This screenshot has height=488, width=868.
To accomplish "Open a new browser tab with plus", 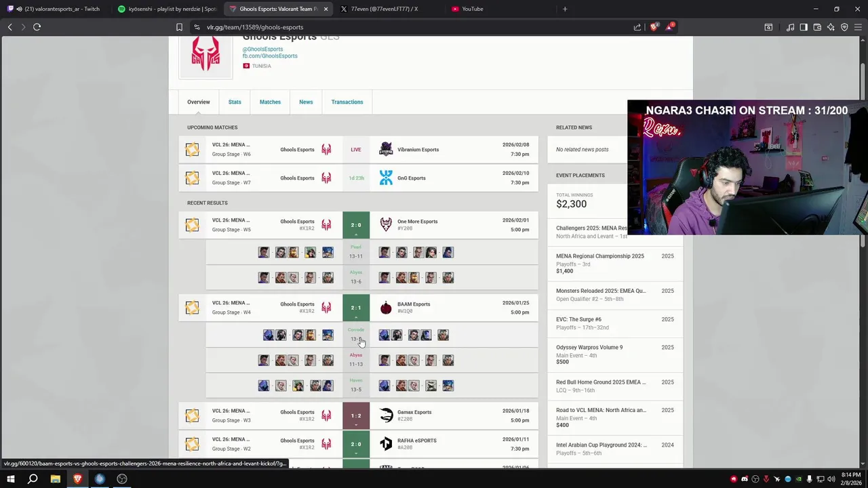I will (565, 9).
